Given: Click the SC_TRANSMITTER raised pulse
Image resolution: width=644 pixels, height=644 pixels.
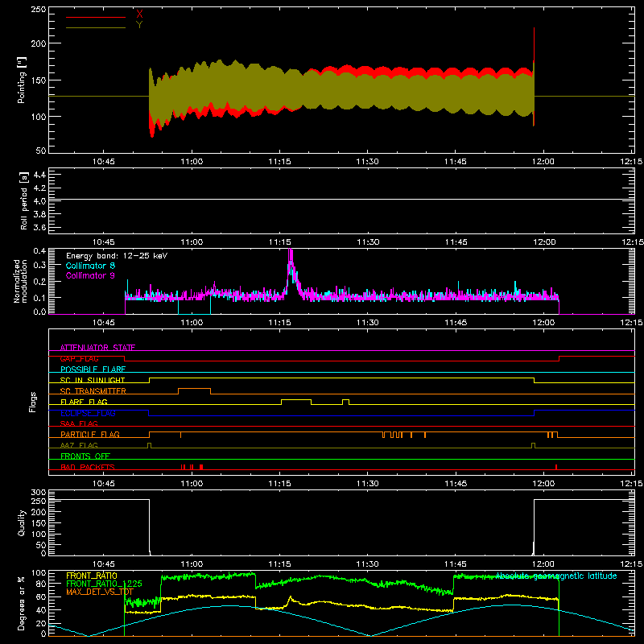Looking at the screenshot, I should [194, 389].
